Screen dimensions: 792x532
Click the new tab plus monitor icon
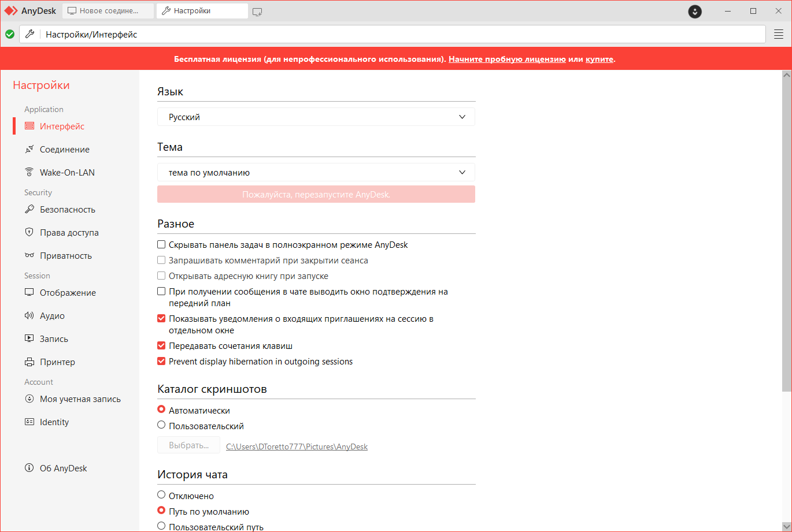257,12
